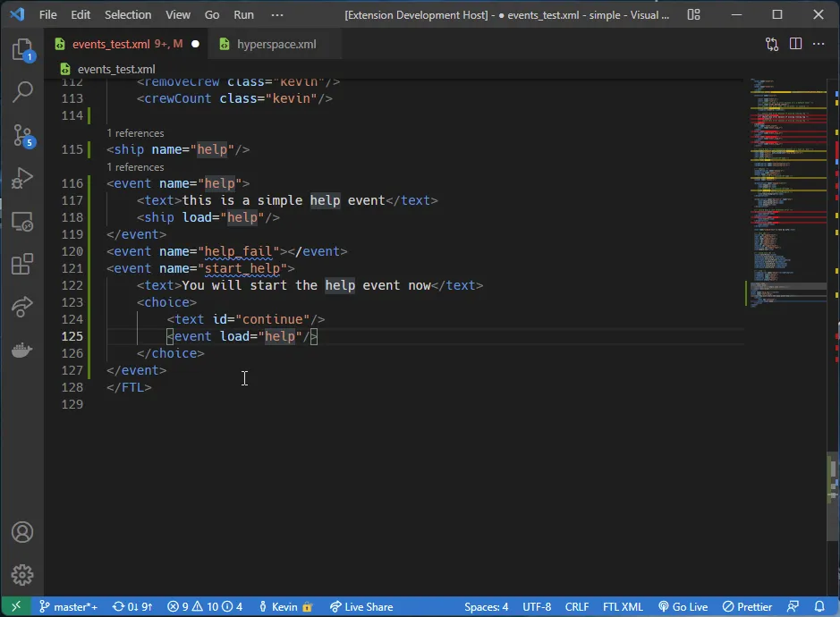Screen dimensions: 840x617
Task: Open changes compare icon in editor toolbar
Action: pos(772,44)
